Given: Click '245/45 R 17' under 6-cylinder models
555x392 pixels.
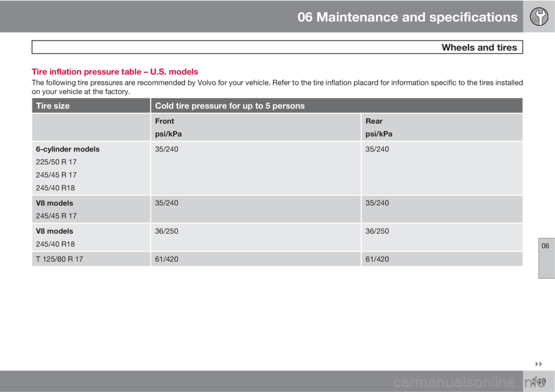Looking at the screenshot, I should (x=56, y=175).
